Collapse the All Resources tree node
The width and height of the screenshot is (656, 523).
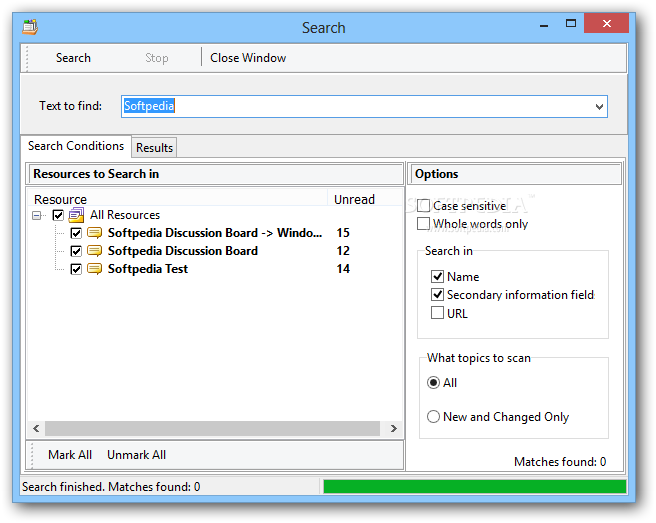[37, 215]
